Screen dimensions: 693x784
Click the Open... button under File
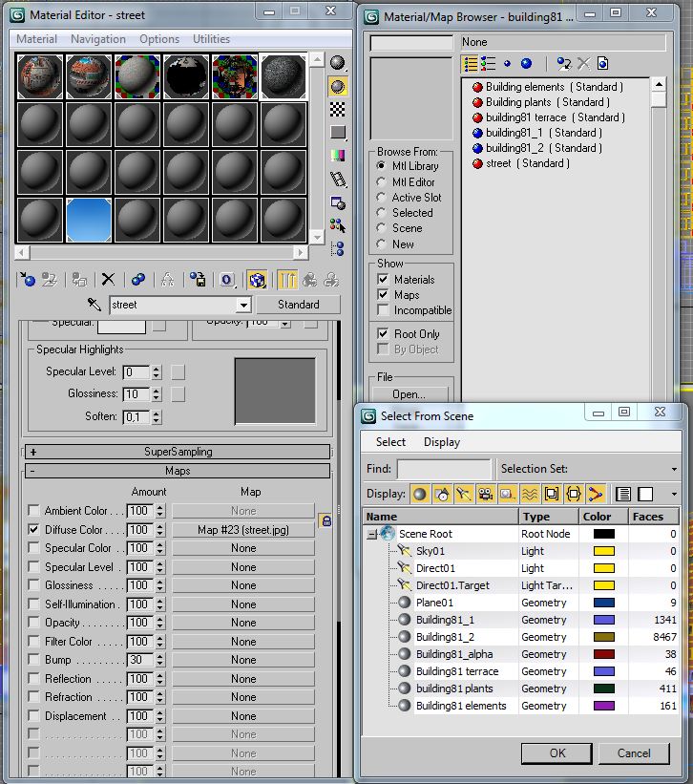click(409, 394)
